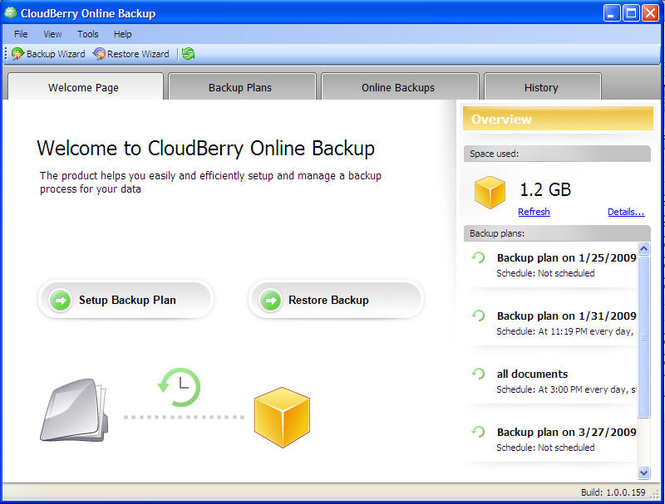Switch to the Online Backups tab
The height and width of the screenshot is (504, 665).
[x=400, y=87]
